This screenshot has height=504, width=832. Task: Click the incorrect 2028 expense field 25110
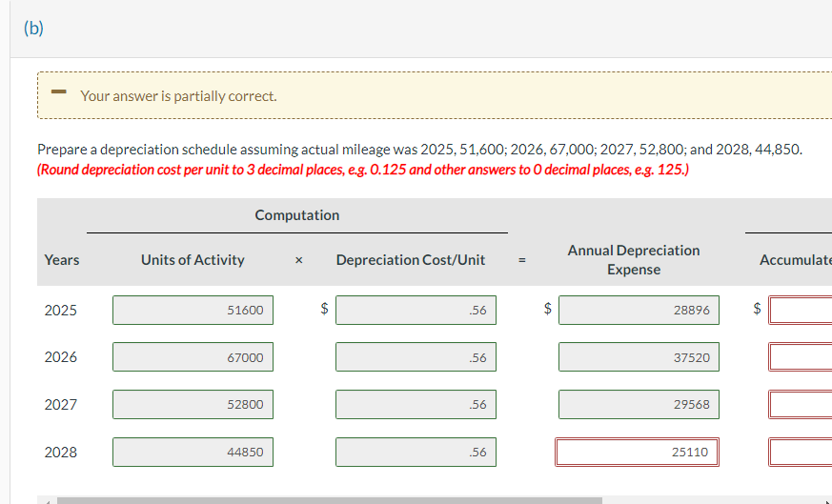coord(637,452)
